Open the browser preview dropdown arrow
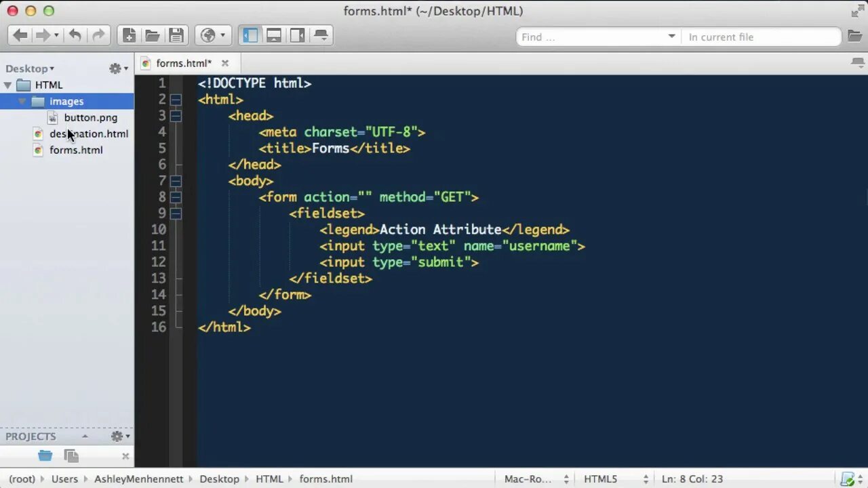Image resolution: width=868 pixels, height=488 pixels. pos(222,35)
